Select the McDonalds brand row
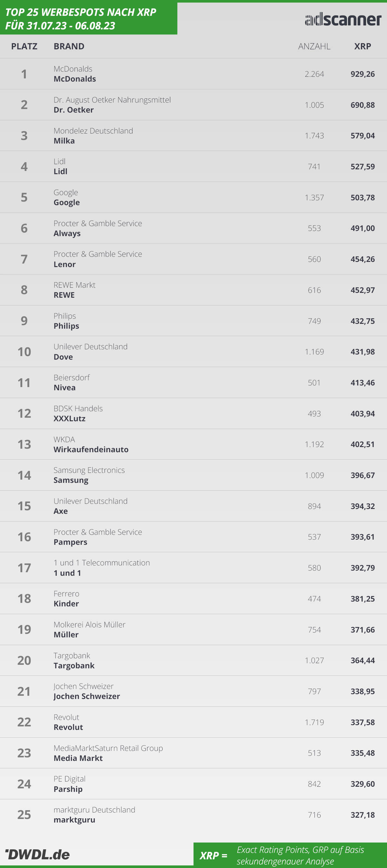The image size is (387, 868). pos(193,74)
